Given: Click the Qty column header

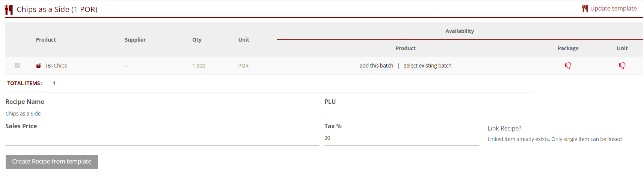Looking at the screenshot, I should click(x=197, y=40).
